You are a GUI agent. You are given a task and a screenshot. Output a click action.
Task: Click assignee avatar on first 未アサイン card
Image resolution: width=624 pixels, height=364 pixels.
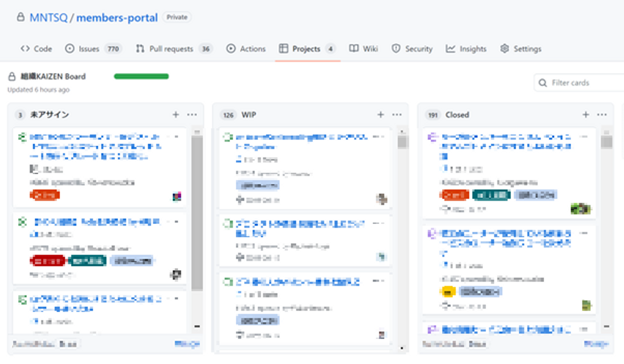click(176, 197)
